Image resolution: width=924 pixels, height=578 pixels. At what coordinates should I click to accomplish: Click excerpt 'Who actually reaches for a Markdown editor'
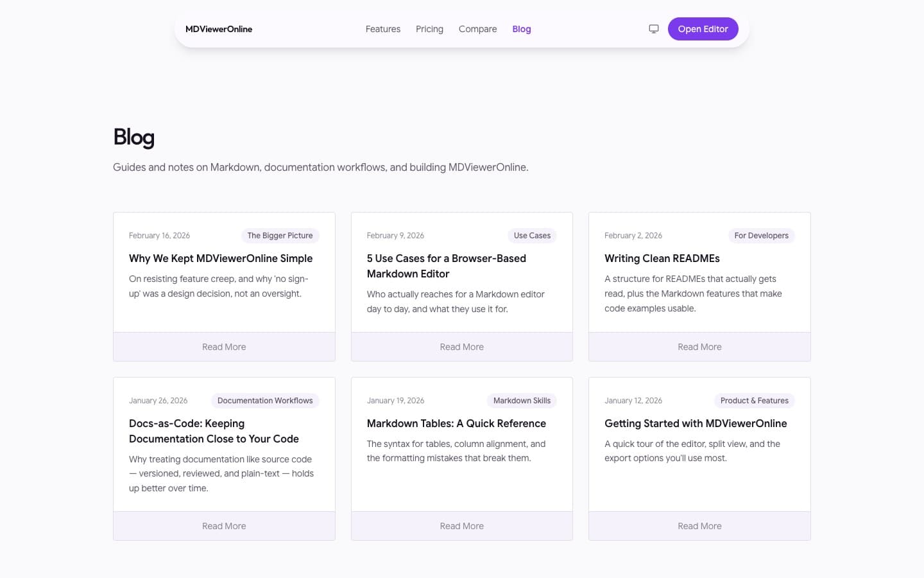click(x=456, y=302)
